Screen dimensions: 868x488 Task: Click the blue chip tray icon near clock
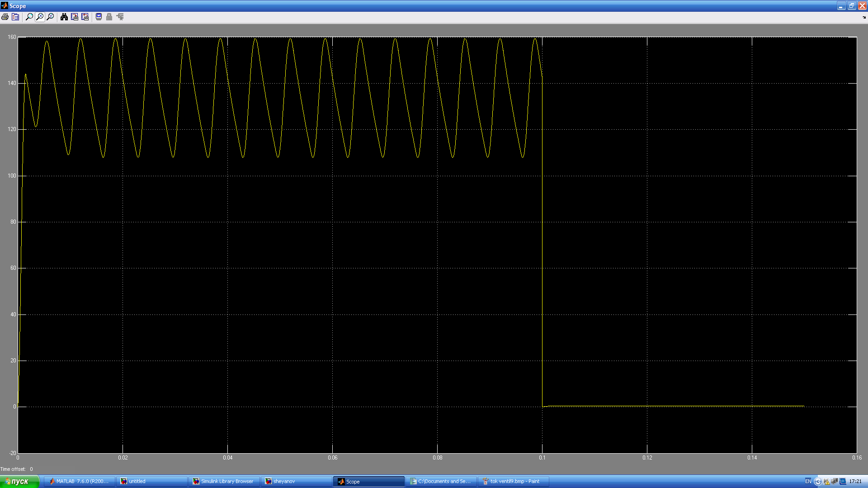click(843, 482)
